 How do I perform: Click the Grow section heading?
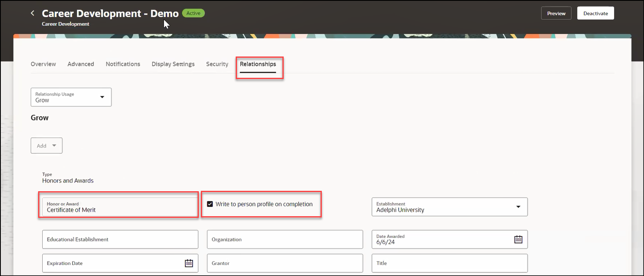click(39, 118)
